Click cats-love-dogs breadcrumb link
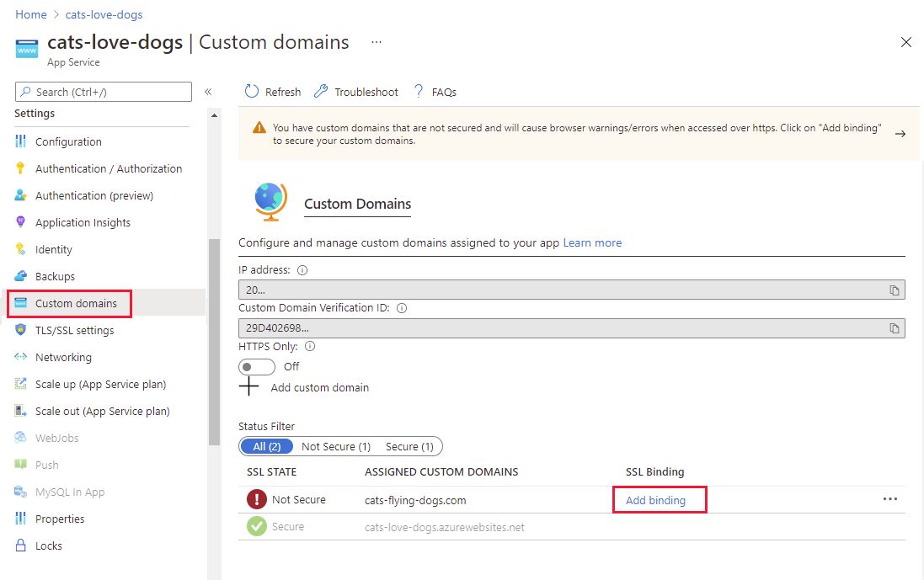The width and height of the screenshot is (924, 580). (104, 14)
